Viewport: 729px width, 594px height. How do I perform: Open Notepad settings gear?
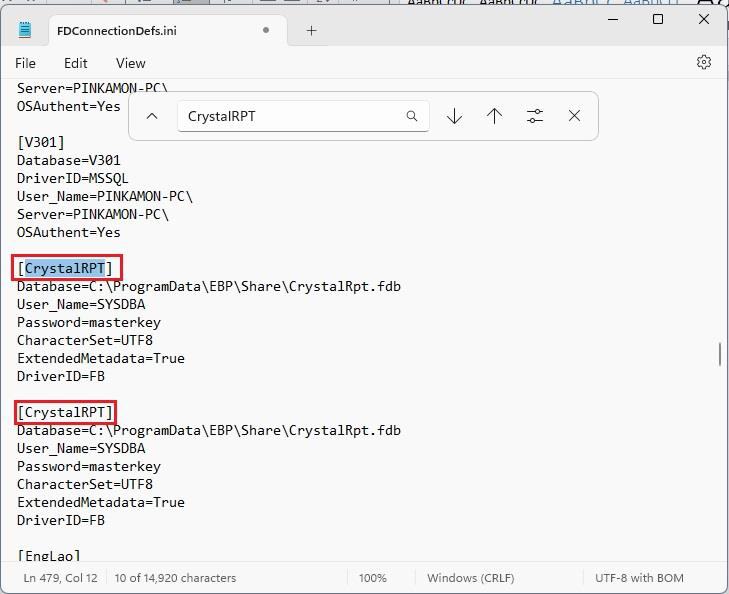(x=703, y=62)
